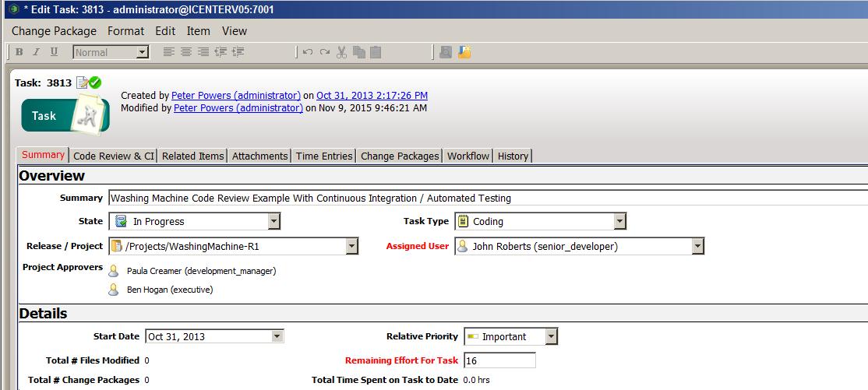Open the Task Type dropdown showing Coding

tap(619, 222)
